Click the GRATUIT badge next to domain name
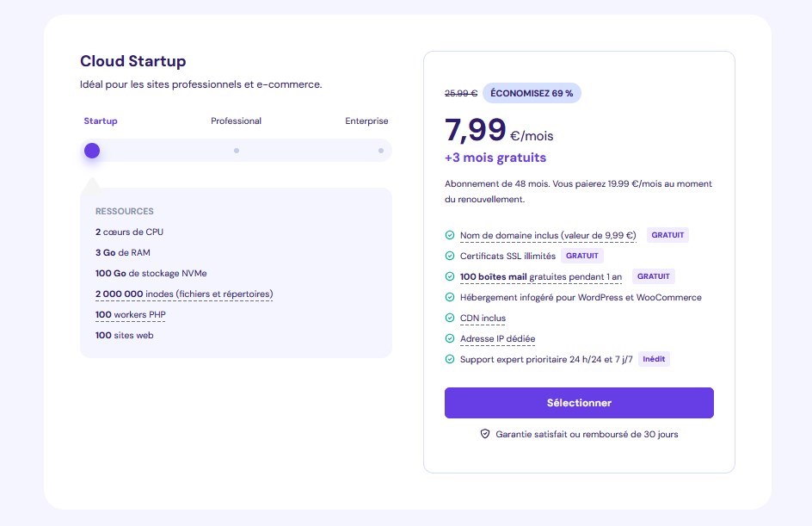The image size is (812, 526). (x=667, y=235)
